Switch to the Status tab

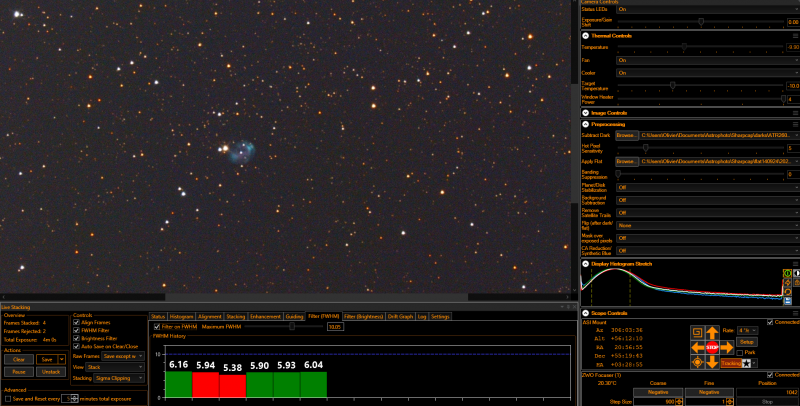click(x=158, y=317)
